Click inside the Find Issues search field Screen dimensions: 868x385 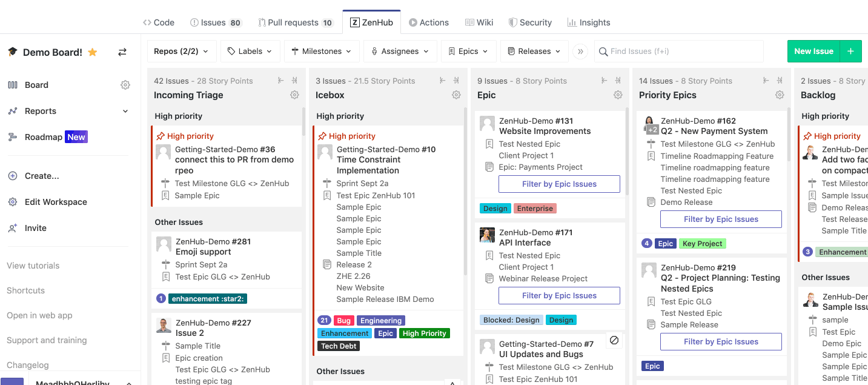666,52
